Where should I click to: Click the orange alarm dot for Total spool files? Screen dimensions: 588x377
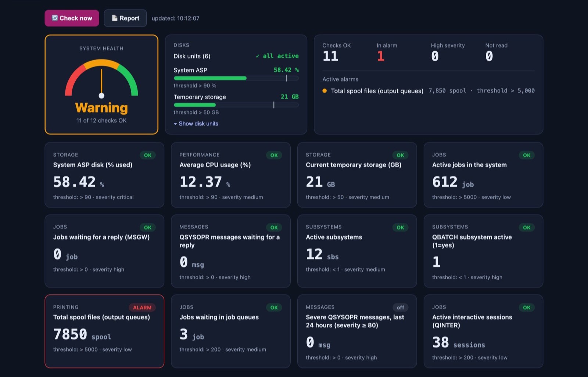(325, 91)
